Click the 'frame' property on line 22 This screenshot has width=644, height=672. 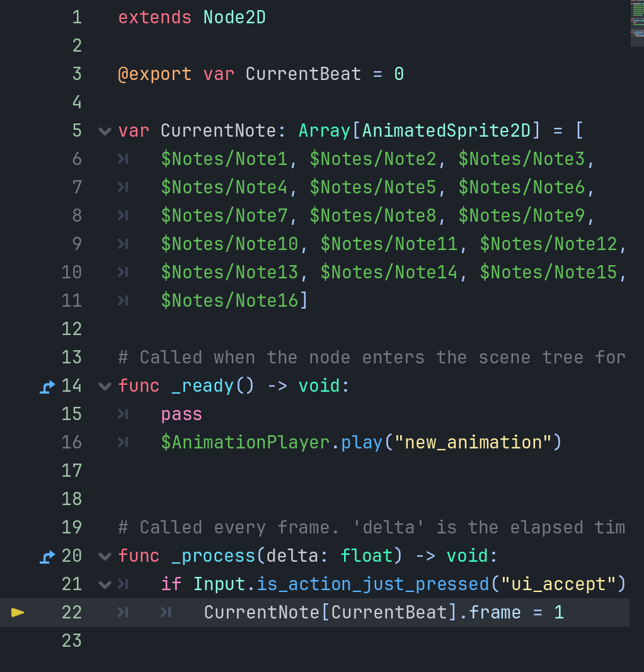(495, 612)
